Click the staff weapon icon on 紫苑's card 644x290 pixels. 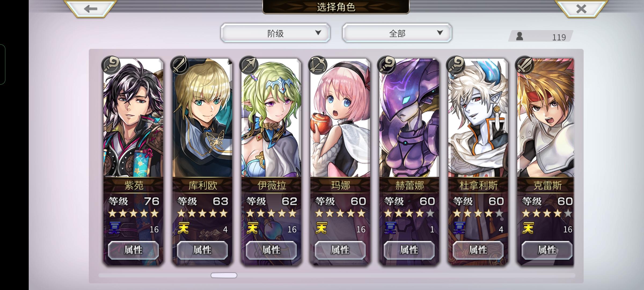[111, 65]
